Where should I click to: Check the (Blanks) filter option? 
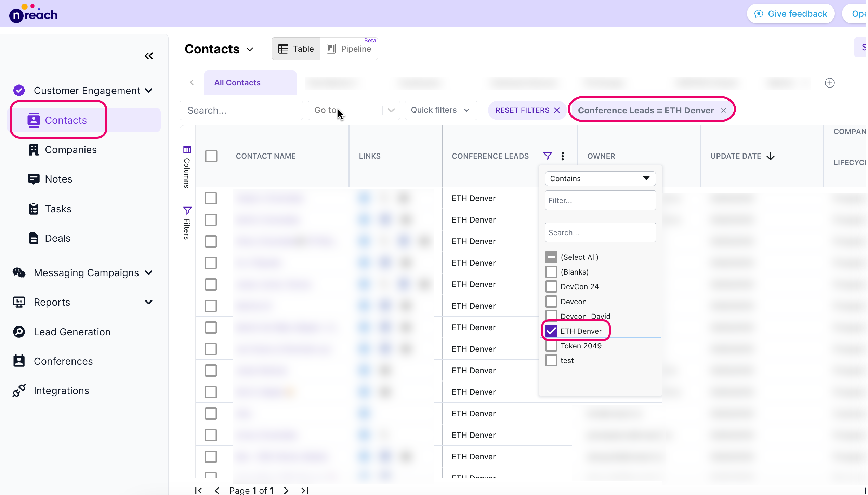[x=551, y=272]
